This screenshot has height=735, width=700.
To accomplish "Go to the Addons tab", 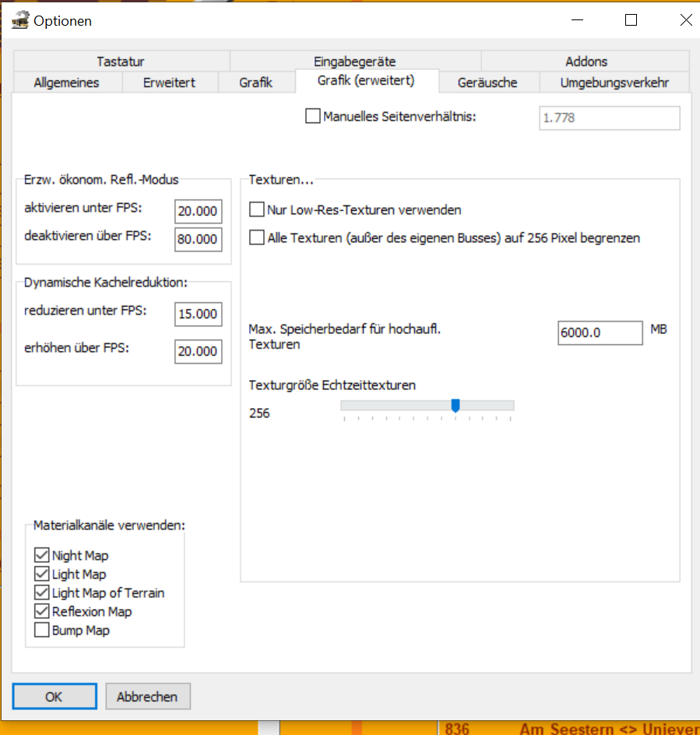I will [x=586, y=62].
